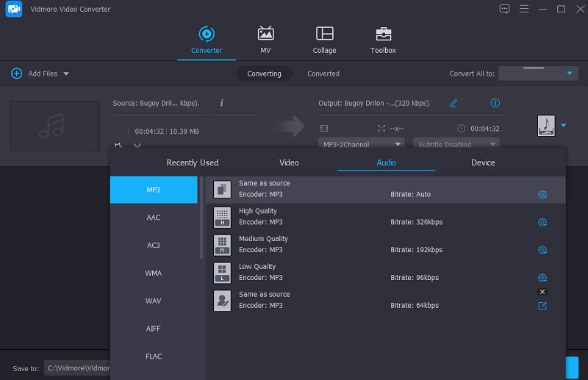This screenshot has width=588, height=380.
Task: Open the MP3-2Channel audio track dropdown
Action: tap(362, 144)
